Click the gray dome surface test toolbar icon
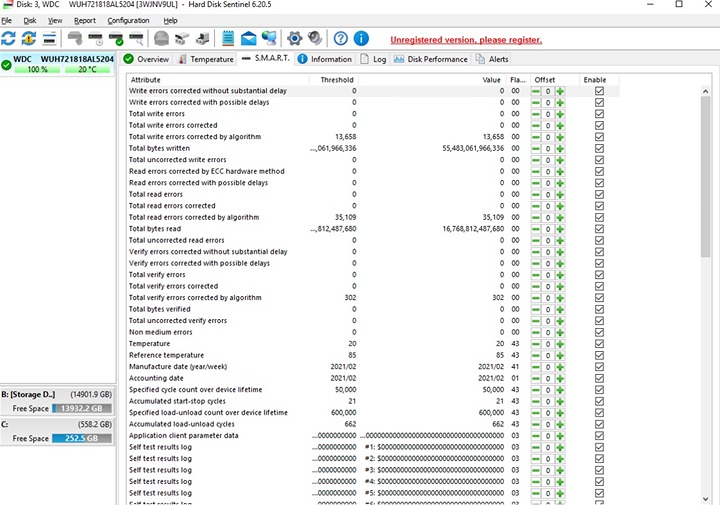This screenshot has width=720, height=505. click(161, 39)
